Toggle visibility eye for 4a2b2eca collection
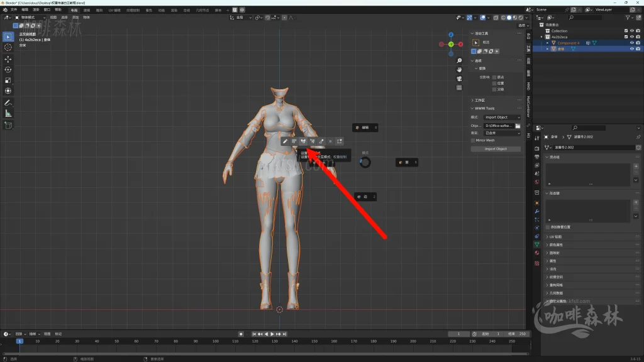Screen dimensions: 644x362 pos(632,37)
